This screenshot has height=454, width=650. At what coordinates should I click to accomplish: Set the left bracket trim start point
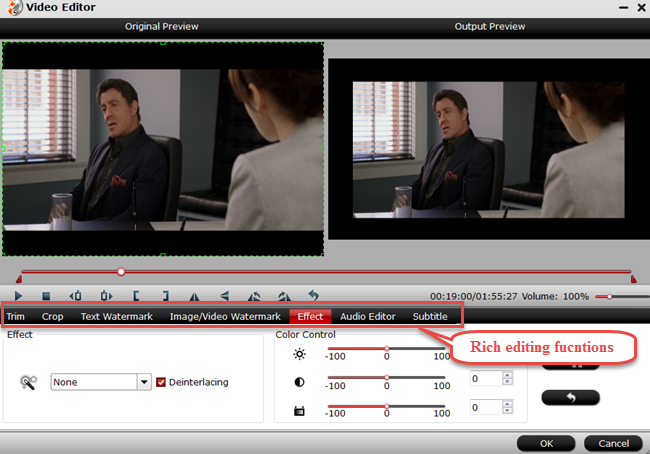coord(136,296)
